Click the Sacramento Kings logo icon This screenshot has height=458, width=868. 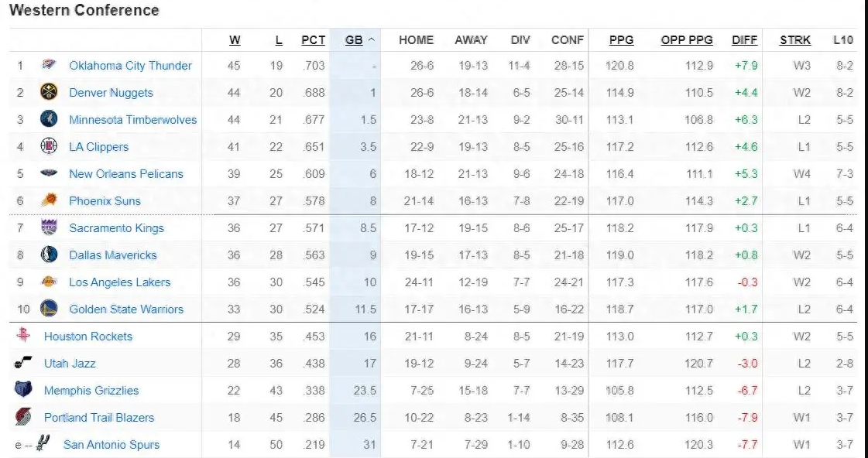coord(49,227)
